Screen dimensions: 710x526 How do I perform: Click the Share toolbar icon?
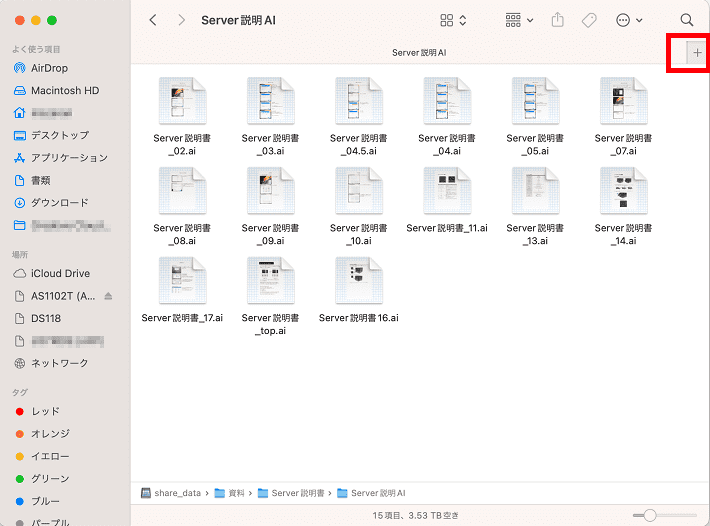pos(557,20)
